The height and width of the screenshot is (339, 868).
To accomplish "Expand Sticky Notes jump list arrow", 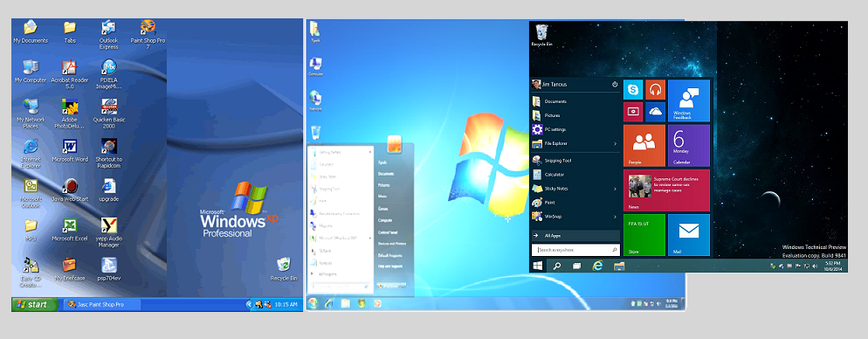I will [x=616, y=189].
